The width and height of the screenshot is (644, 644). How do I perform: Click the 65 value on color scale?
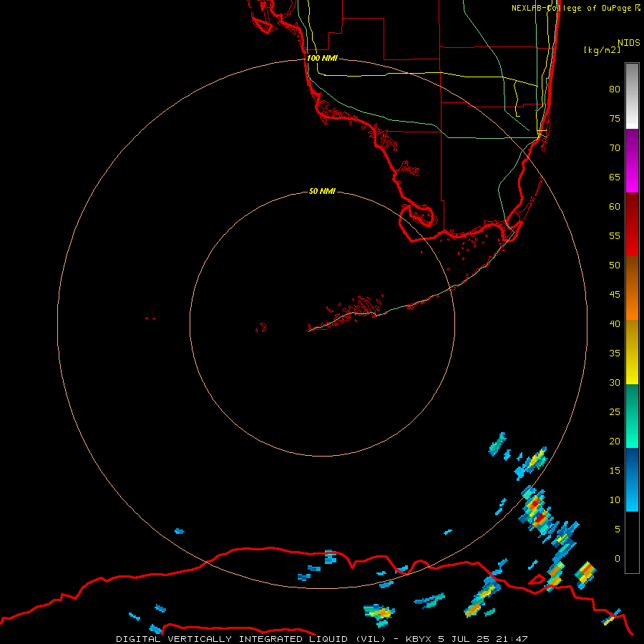point(615,177)
